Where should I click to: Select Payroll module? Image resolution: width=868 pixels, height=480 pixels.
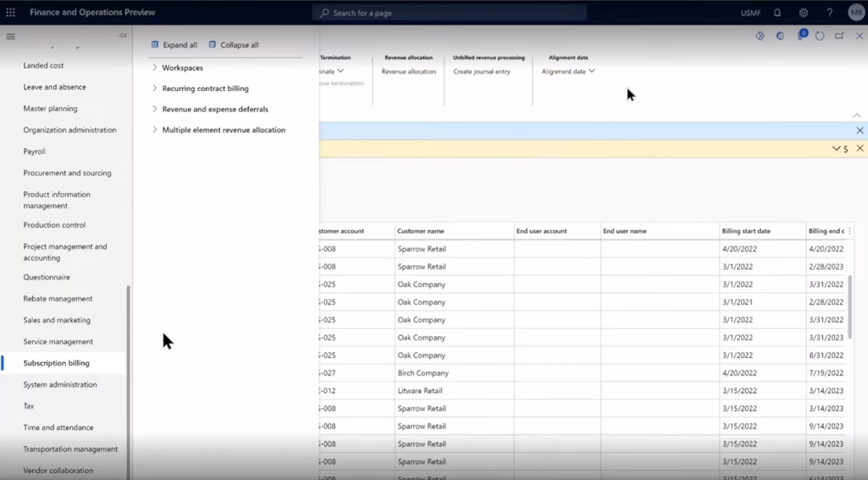[x=34, y=152]
